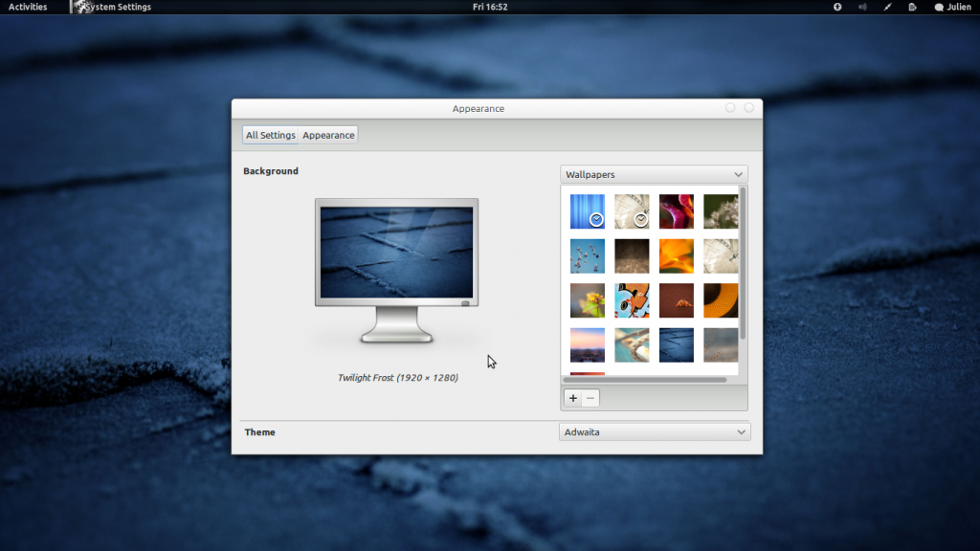This screenshot has width=980, height=551.
Task: Expand the Wallpapers source dropdown
Action: [x=654, y=175]
